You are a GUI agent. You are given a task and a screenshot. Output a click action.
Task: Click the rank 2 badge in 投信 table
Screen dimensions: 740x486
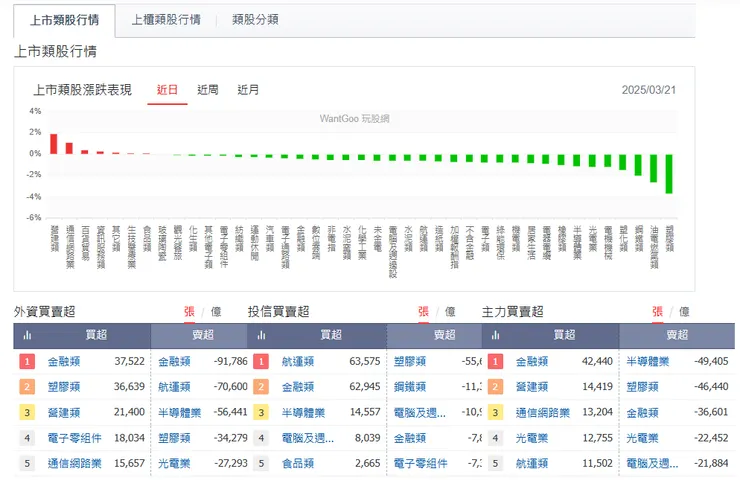click(x=261, y=387)
